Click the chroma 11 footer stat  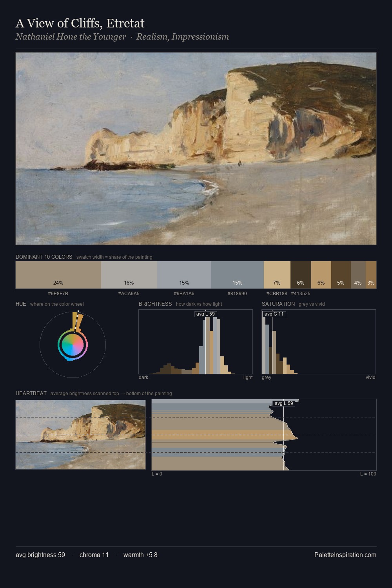[94, 555]
